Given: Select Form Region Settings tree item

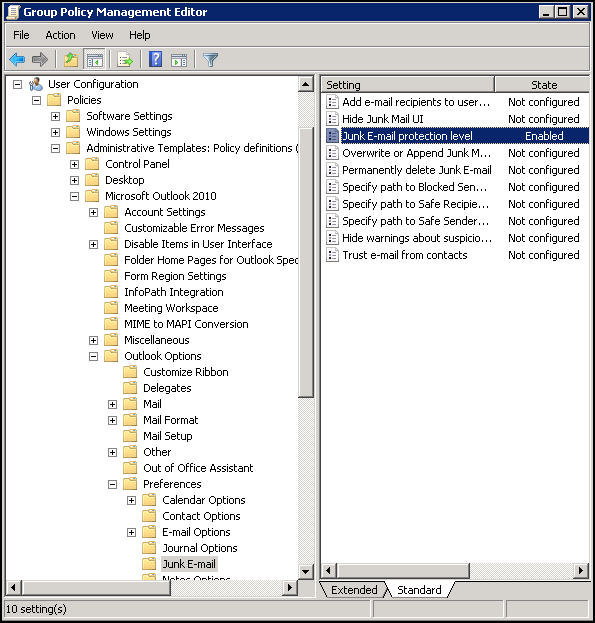Looking at the screenshot, I should [175, 276].
